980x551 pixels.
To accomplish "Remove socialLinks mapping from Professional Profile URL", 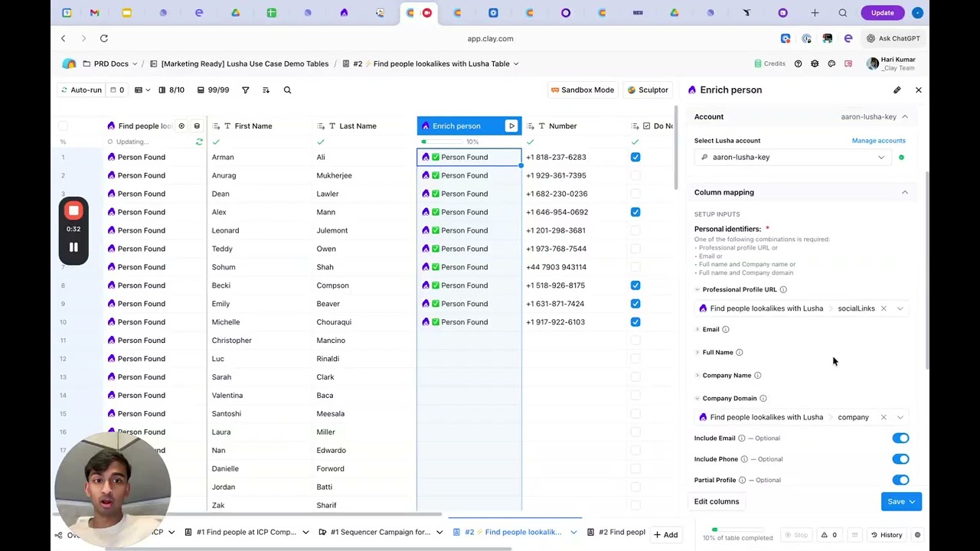I will click(884, 308).
